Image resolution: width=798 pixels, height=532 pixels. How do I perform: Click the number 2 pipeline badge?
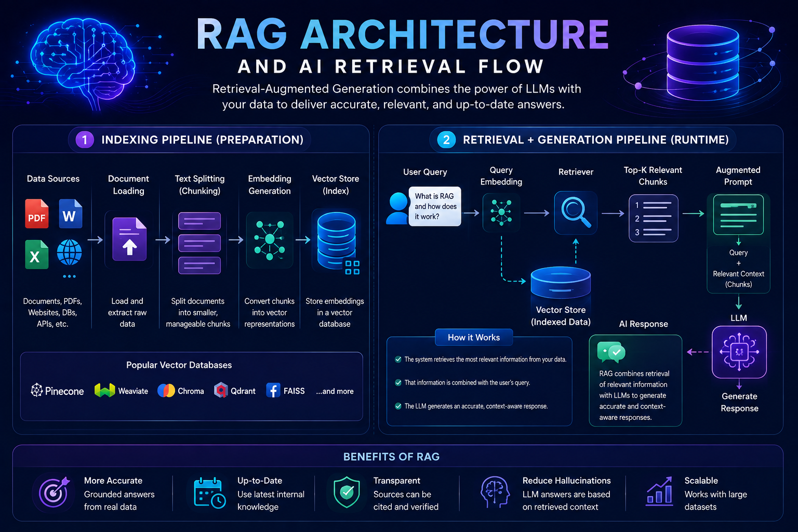tap(446, 140)
